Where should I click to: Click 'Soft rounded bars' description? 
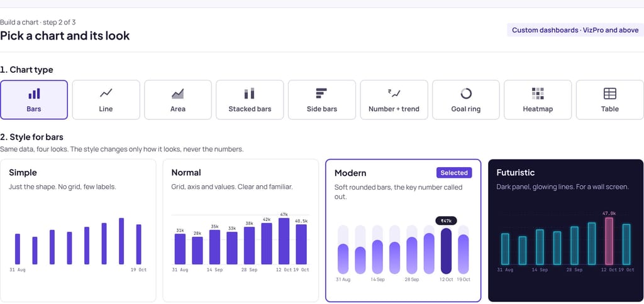(398, 192)
